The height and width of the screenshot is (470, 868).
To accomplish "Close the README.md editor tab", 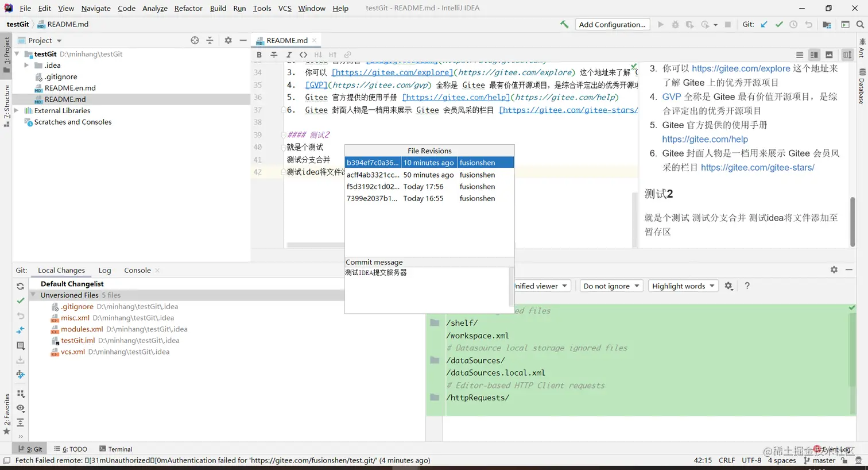I will click(x=314, y=40).
